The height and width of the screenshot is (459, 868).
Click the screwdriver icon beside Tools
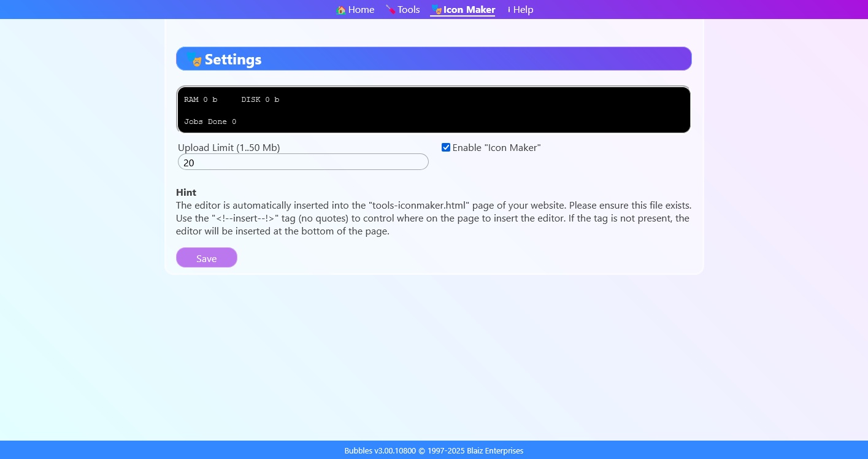pyautogui.click(x=390, y=10)
